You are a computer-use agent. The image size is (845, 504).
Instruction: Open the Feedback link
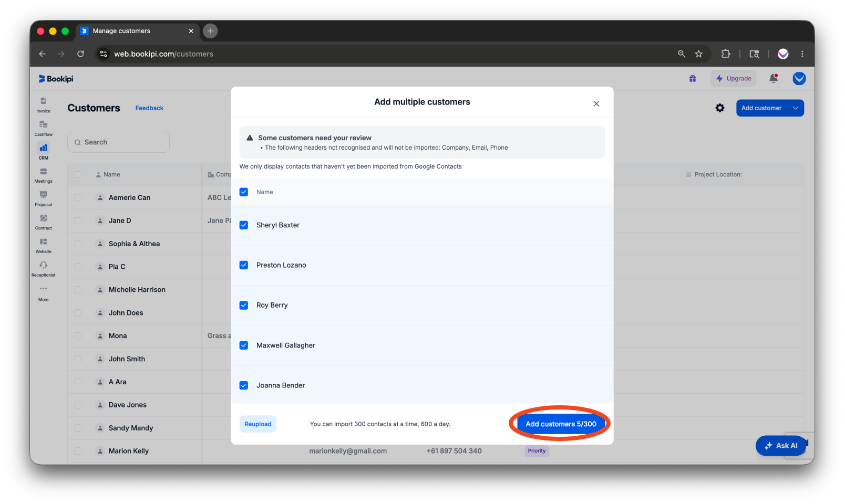(x=149, y=108)
